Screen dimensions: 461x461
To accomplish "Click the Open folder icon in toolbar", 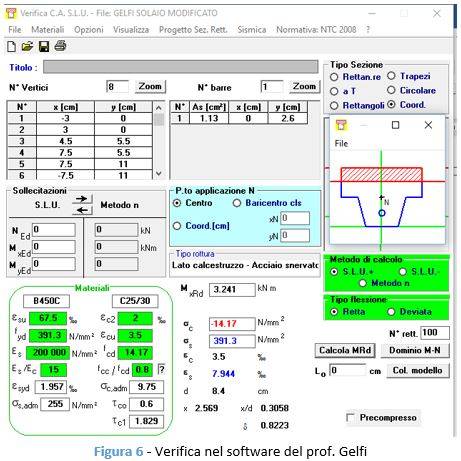I will [27, 46].
